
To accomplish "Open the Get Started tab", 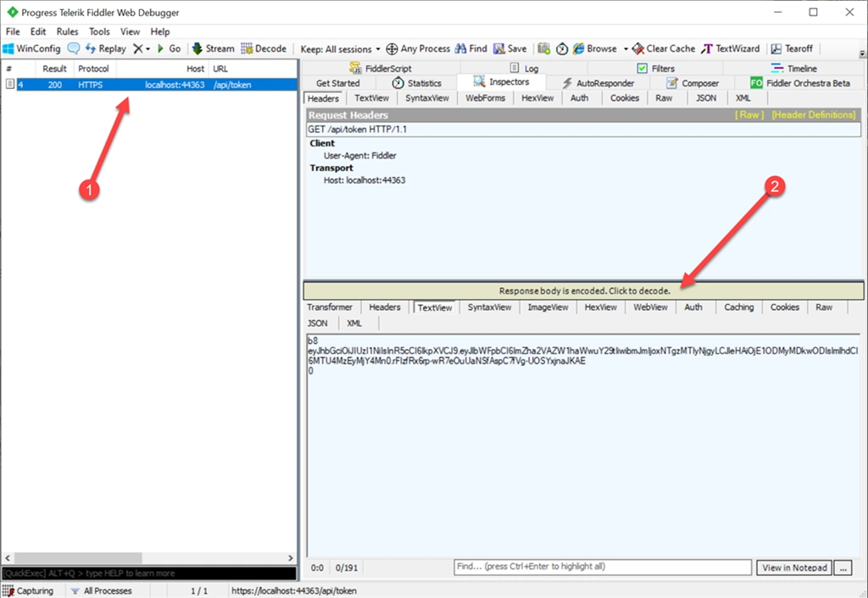I will tap(337, 83).
